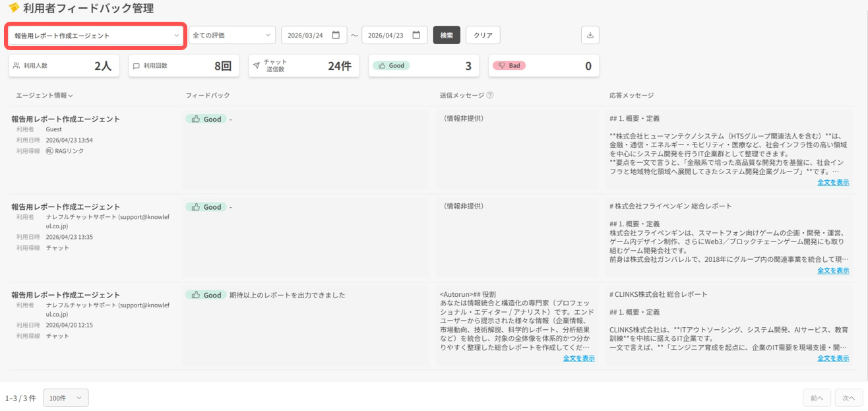Expand the 全ての評価 rating filter
The width and height of the screenshot is (868, 411).
tap(232, 36)
